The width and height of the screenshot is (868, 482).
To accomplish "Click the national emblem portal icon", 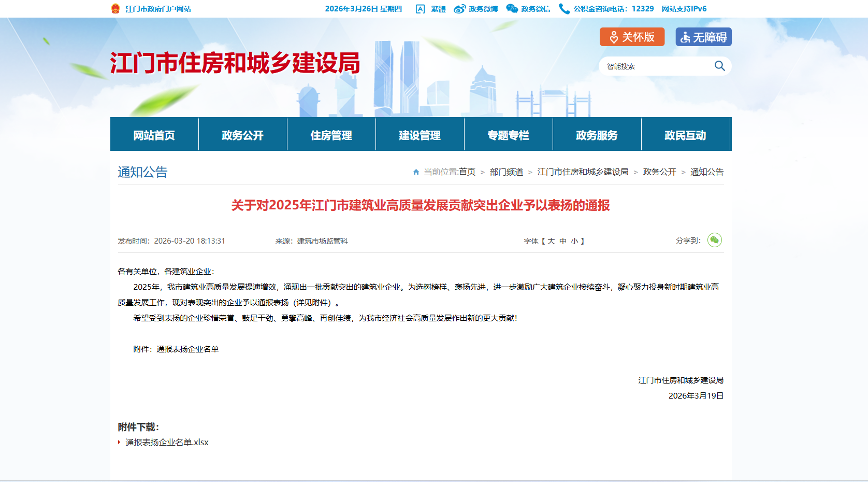I will coord(115,9).
